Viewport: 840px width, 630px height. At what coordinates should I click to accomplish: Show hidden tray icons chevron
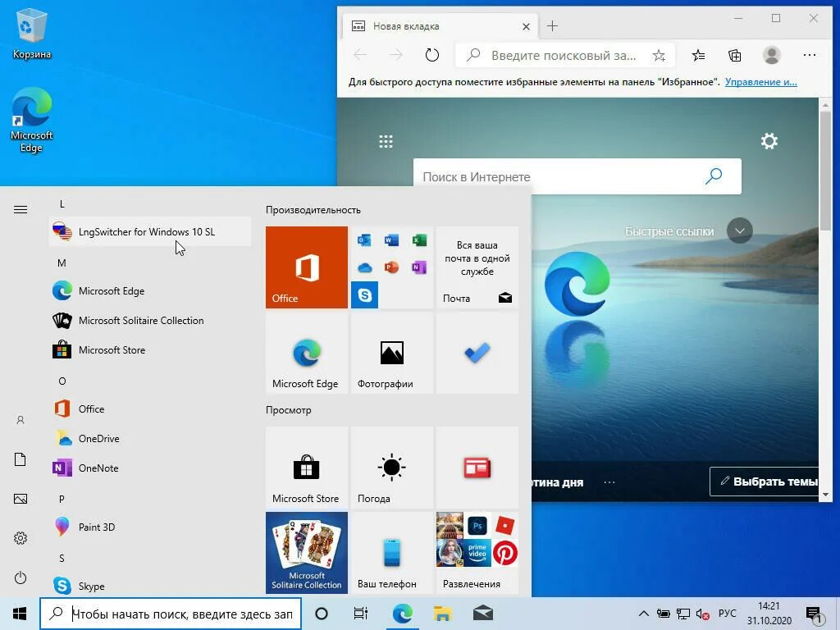tap(644, 614)
